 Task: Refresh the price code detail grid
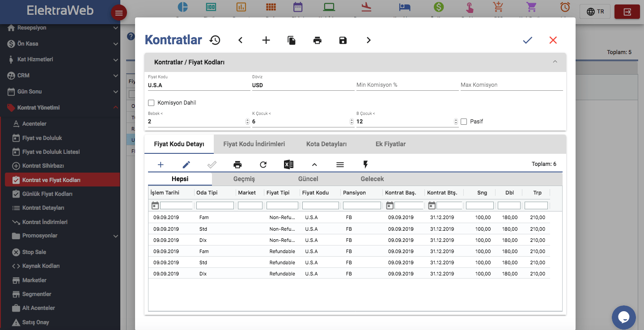tap(263, 165)
